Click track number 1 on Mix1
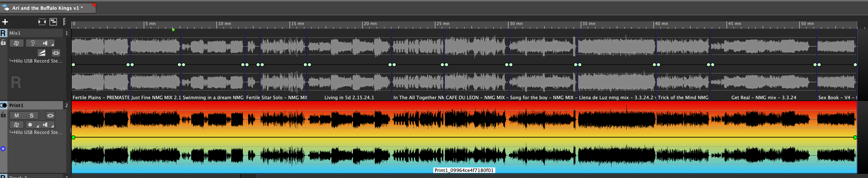The height and width of the screenshot is (178, 868). 67,33
